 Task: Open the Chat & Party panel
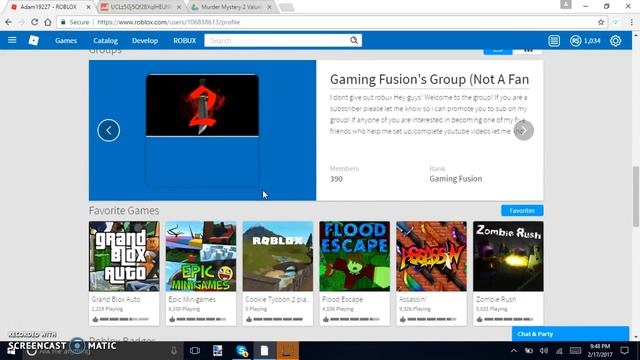pos(570,333)
